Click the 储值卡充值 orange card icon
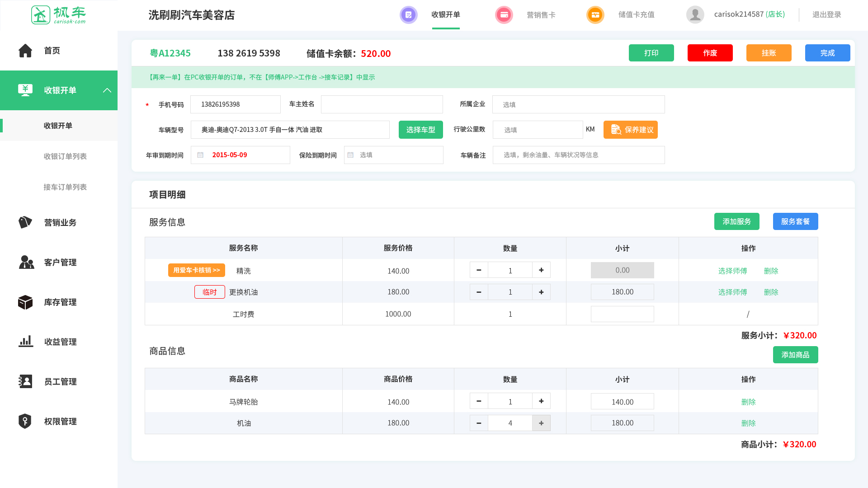868x488 pixels. click(x=595, y=15)
